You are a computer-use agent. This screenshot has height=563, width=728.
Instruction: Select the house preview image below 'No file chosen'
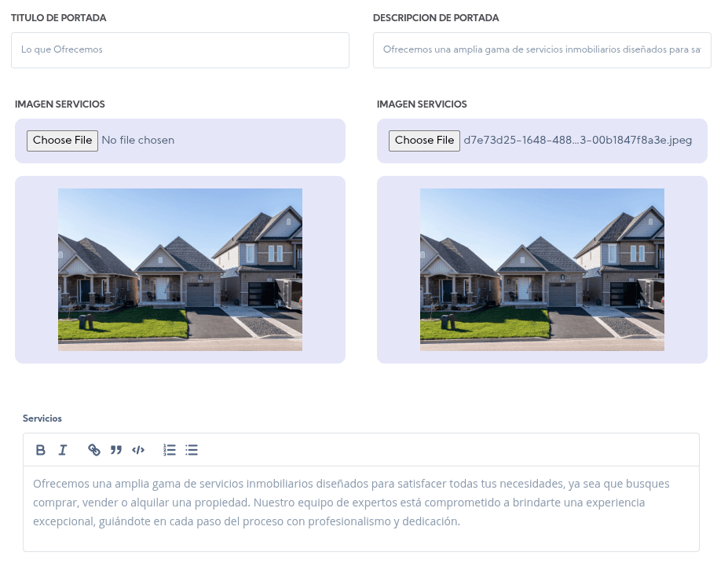point(180,269)
